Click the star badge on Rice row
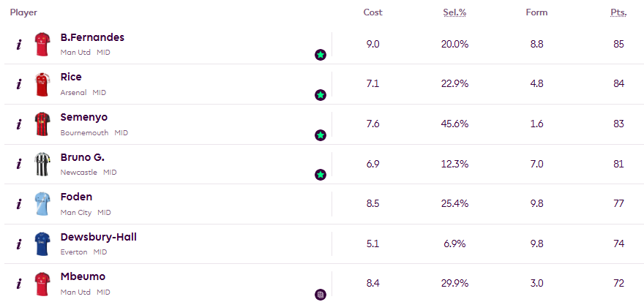The width and height of the screenshot is (644, 302). (x=321, y=95)
